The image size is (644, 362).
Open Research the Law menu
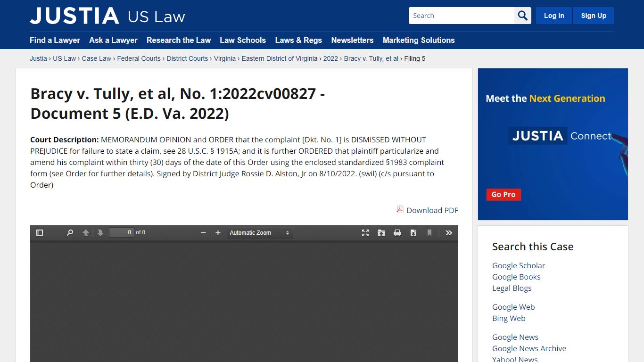[x=179, y=40]
